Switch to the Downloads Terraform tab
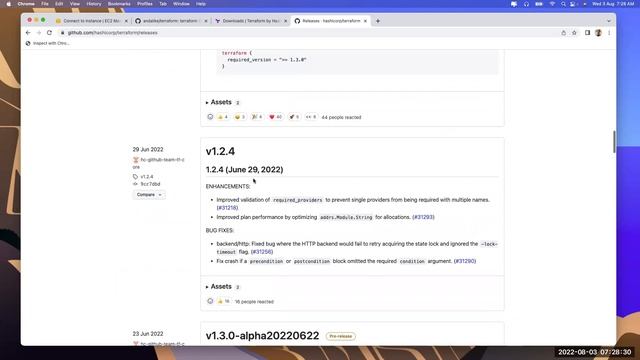 [x=250, y=21]
